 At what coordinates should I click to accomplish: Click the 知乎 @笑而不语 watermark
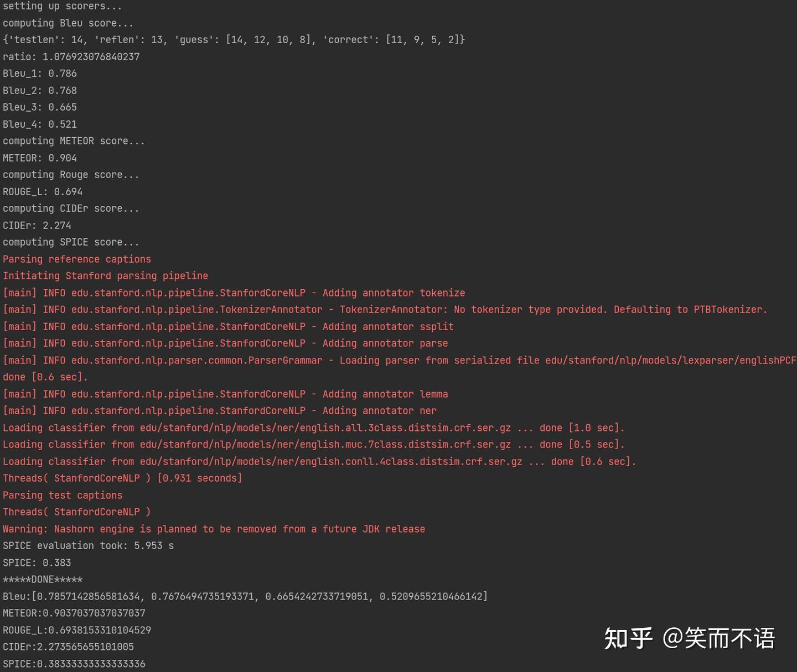pyautogui.click(x=689, y=638)
